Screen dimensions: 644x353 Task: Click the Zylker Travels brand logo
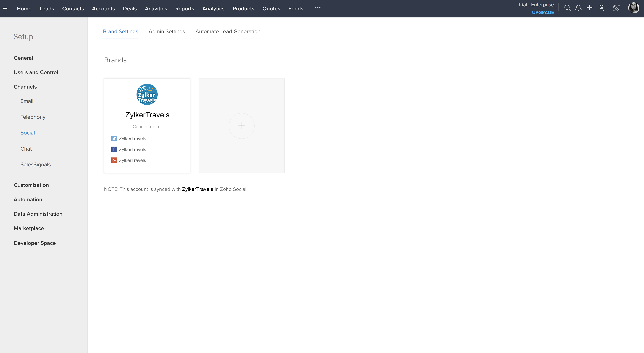[x=147, y=95]
